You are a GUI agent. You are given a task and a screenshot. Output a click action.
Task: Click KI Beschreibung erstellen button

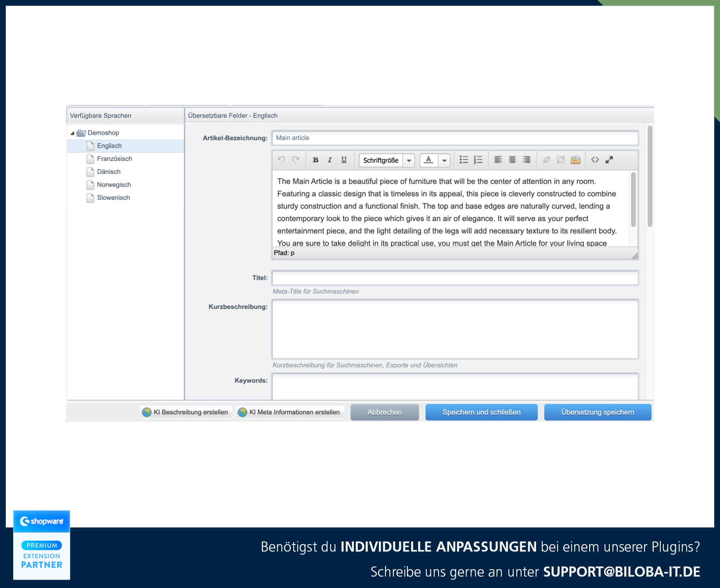(x=186, y=412)
